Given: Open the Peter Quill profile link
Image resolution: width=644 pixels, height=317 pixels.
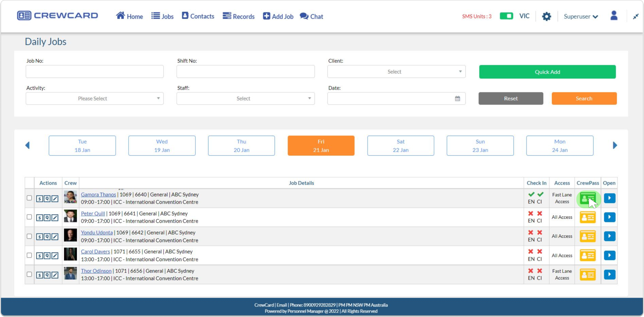Looking at the screenshot, I should pyautogui.click(x=93, y=214).
